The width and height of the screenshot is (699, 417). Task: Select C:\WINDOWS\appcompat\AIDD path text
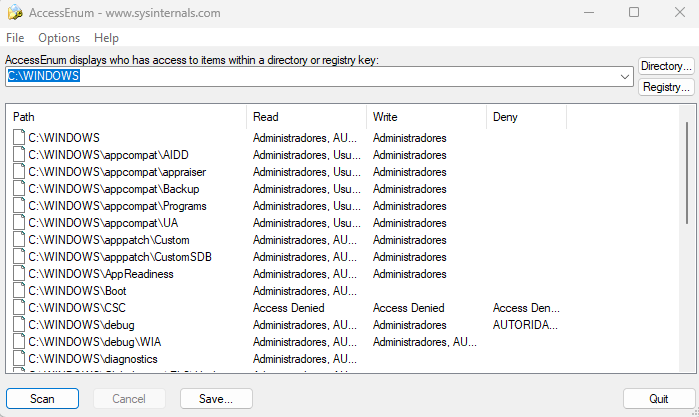point(108,155)
